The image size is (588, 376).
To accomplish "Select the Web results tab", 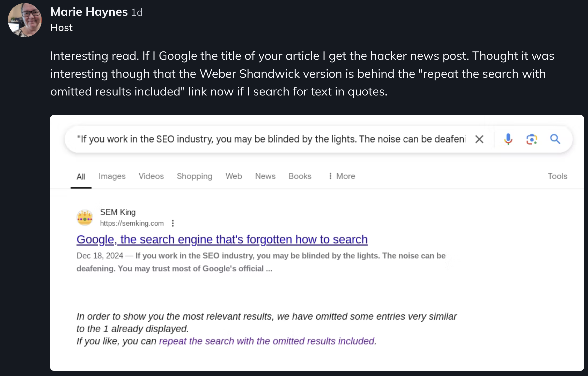I will click(x=234, y=176).
